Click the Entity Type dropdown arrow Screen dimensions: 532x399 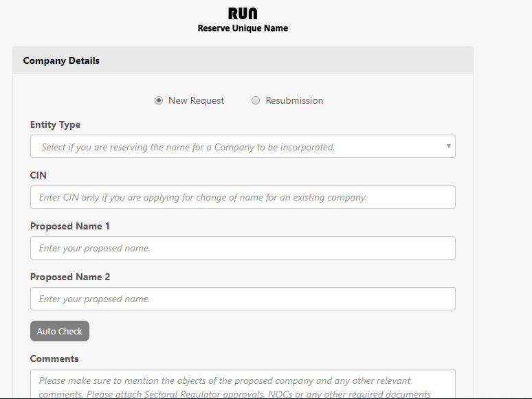click(x=448, y=146)
